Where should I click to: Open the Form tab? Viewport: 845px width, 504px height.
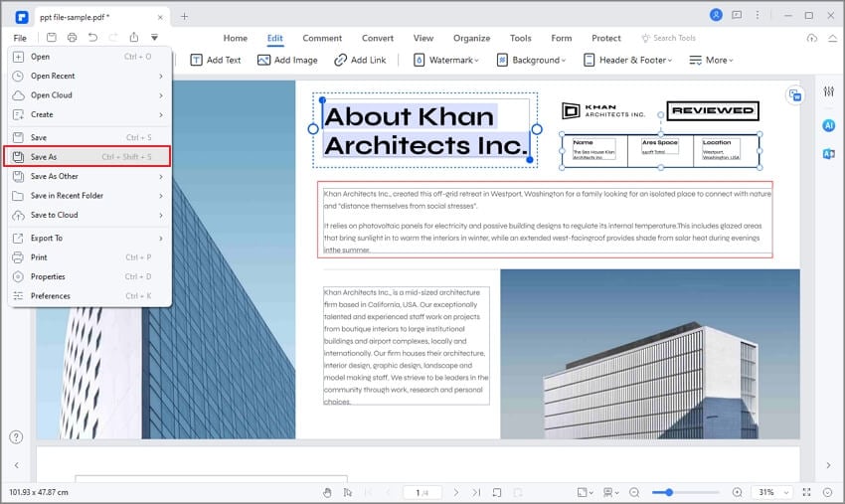click(x=562, y=38)
